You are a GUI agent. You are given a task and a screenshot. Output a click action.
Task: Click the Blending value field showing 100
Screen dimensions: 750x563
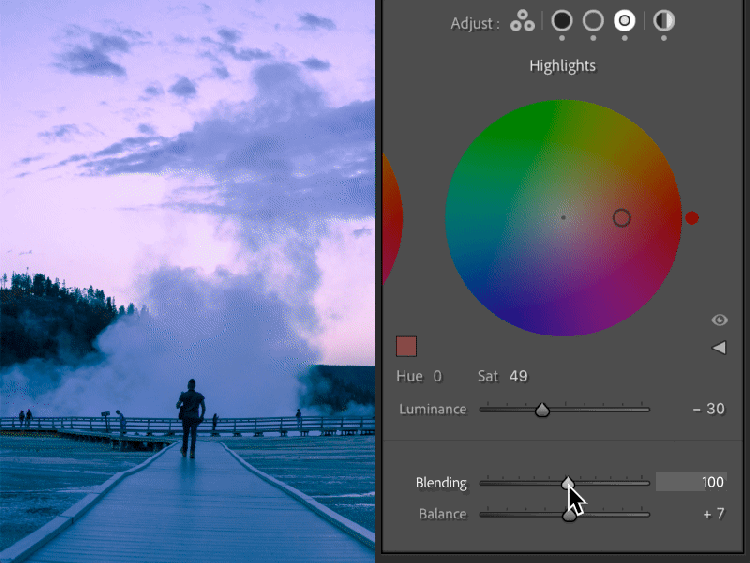pos(691,482)
